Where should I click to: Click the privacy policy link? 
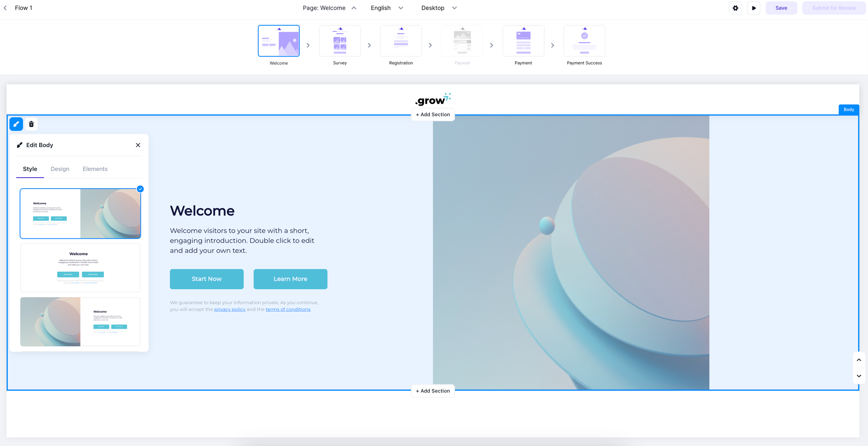pos(229,310)
